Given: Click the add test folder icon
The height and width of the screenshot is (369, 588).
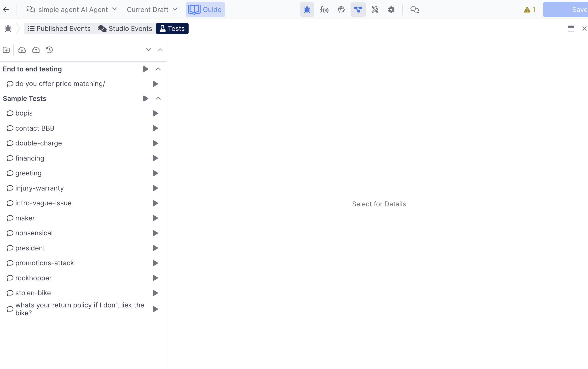Looking at the screenshot, I should pos(6,50).
